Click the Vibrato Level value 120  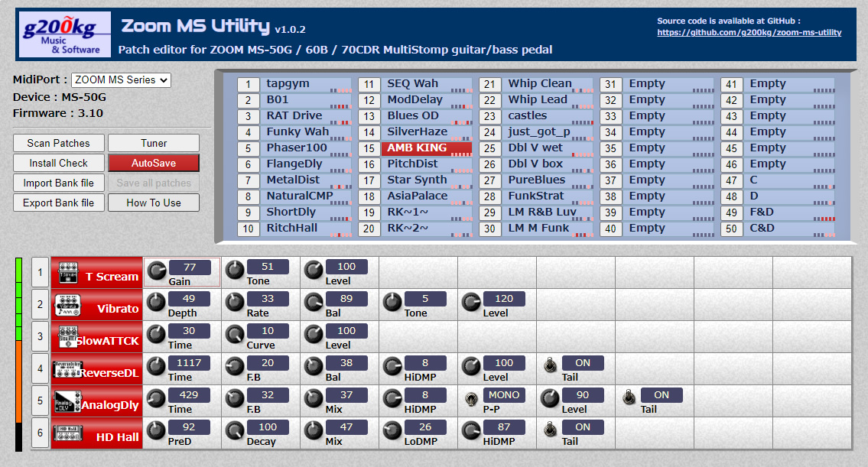[504, 299]
